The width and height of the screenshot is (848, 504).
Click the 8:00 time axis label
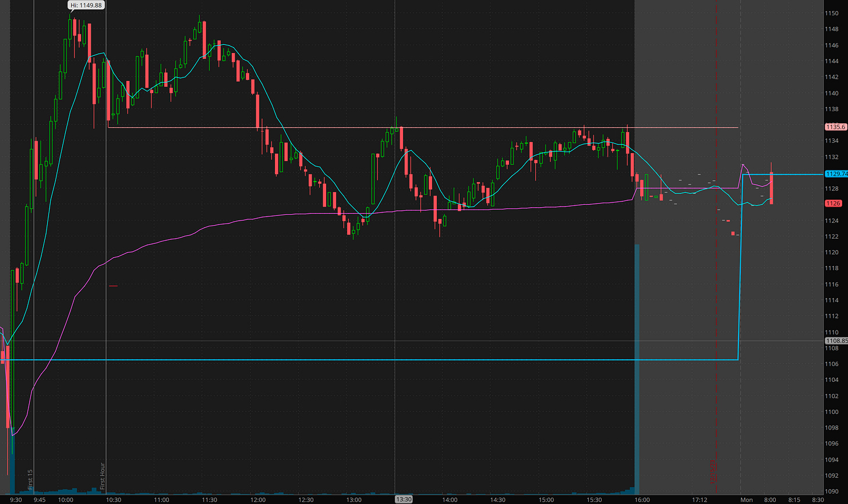770,499
